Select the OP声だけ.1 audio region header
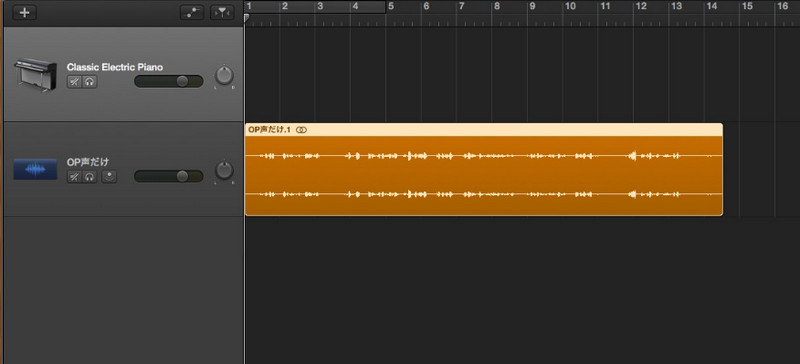 484,130
